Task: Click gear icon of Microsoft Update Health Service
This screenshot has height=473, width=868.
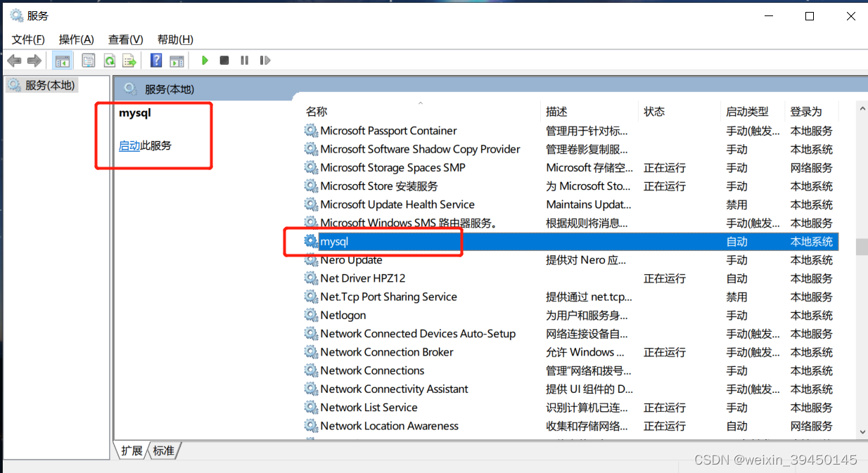Action: point(311,205)
